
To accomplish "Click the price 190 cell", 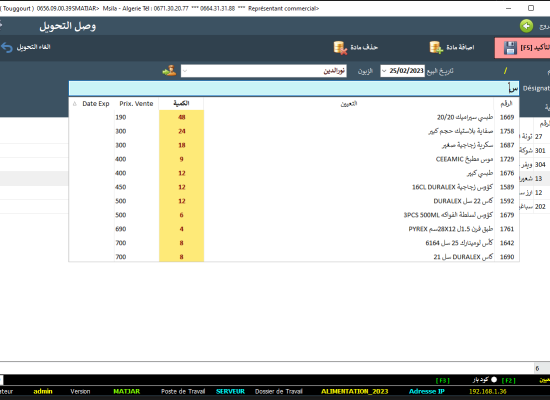I will 137,117.
